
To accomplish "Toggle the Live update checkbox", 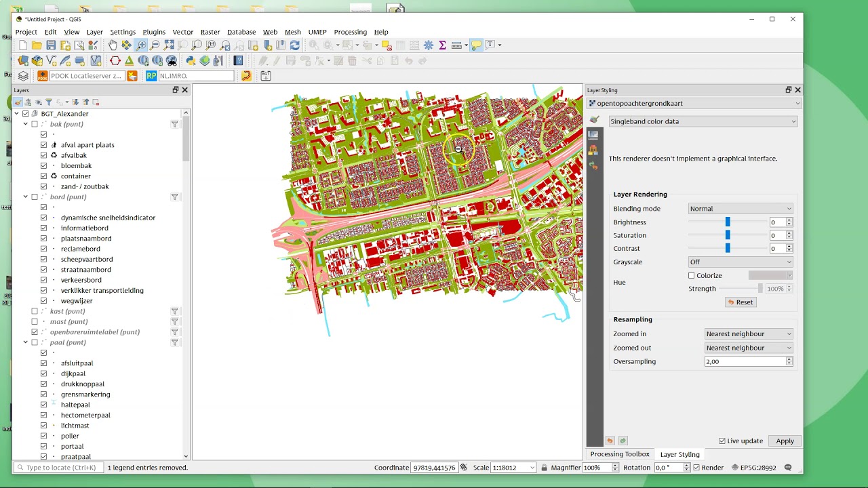I will [x=722, y=441].
